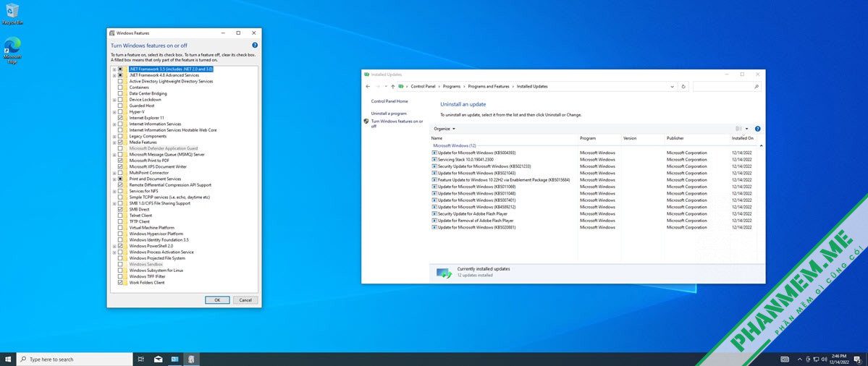The image size is (868, 366).
Task: Click the touch keyboard tray icon
Action: tap(785, 359)
